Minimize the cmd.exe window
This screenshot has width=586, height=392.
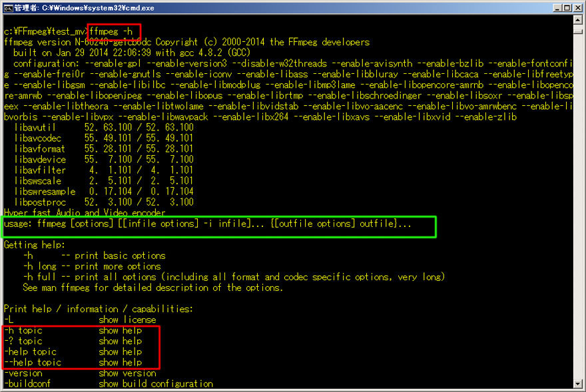click(x=557, y=8)
